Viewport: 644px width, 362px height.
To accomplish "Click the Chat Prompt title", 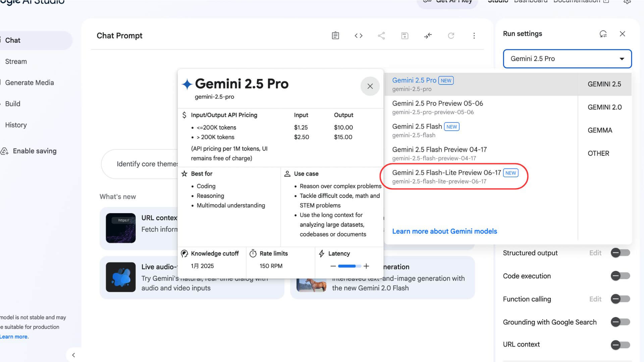I will pyautogui.click(x=119, y=36).
